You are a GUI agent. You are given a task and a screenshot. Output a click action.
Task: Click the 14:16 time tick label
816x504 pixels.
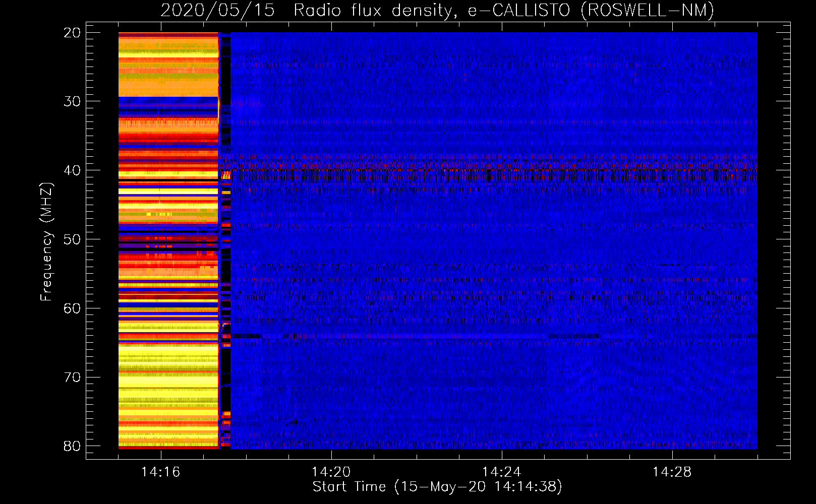(161, 472)
